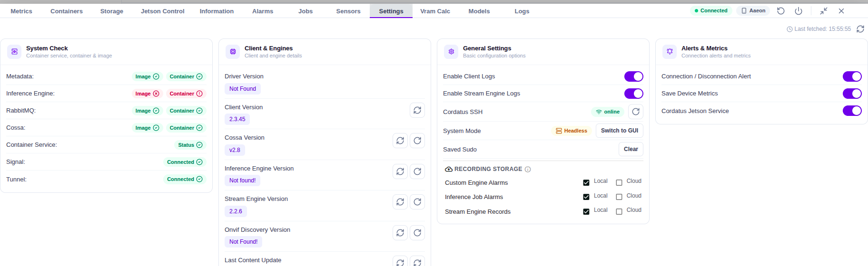Toggle Save Device Metrics switch
The height and width of the screenshot is (266, 868).
[x=852, y=94]
